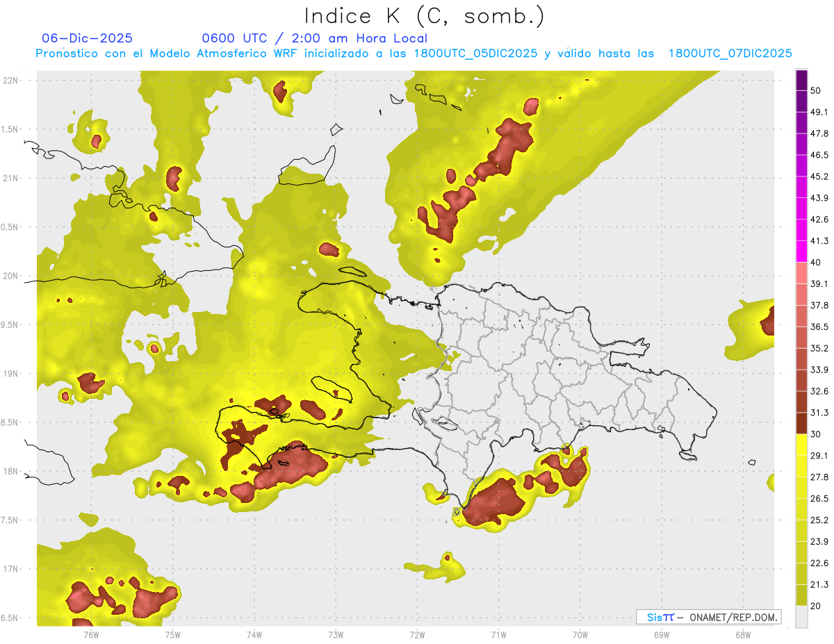Pick the salmon swatch between 39.1 and 40
834x644 pixels.
801,273
